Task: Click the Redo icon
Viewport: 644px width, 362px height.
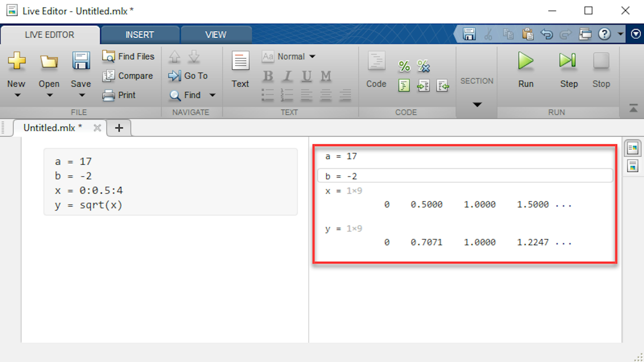Action: pos(566,34)
